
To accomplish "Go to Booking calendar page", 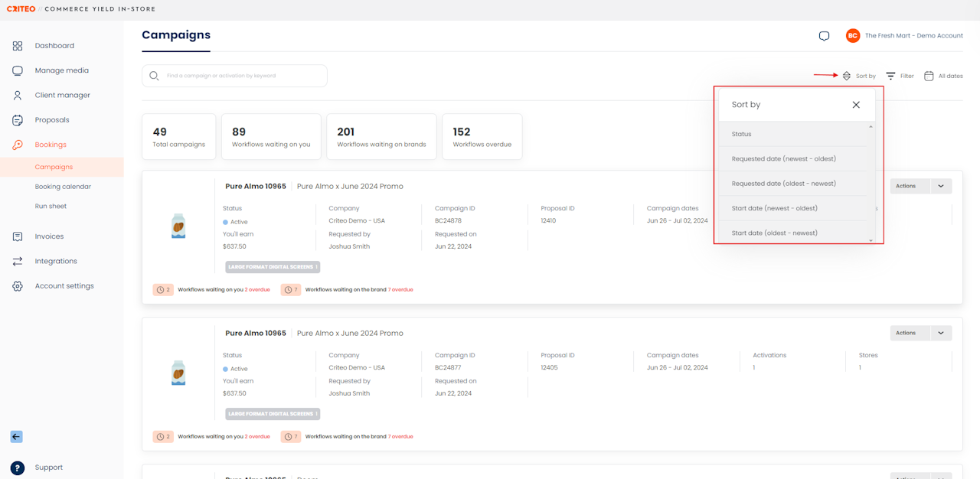I will click(62, 187).
